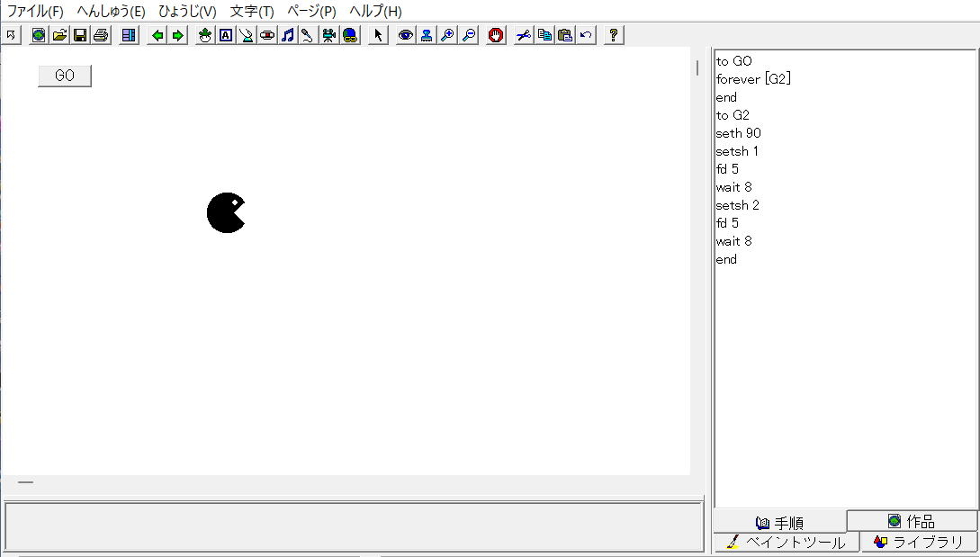Image resolution: width=980 pixels, height=557 pixels.
Task: Click the red stop-all hand icon
Action: pos(496,35)
